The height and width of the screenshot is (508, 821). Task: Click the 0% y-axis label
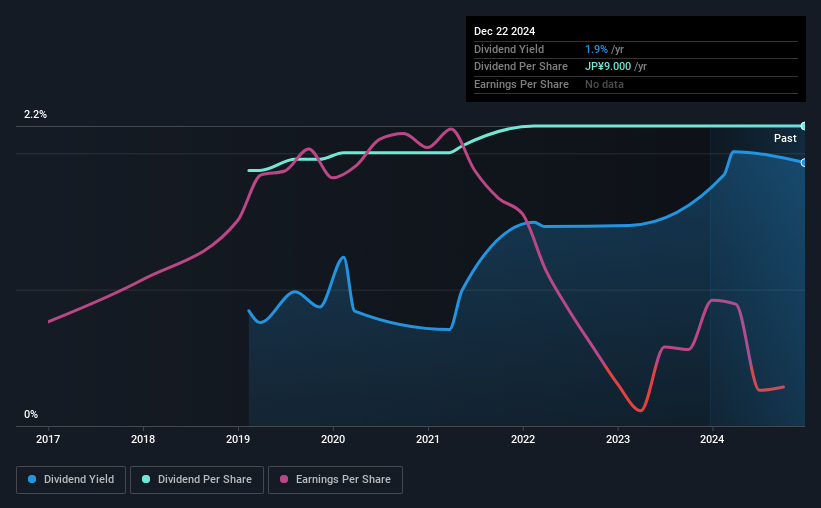click(31, 414)
